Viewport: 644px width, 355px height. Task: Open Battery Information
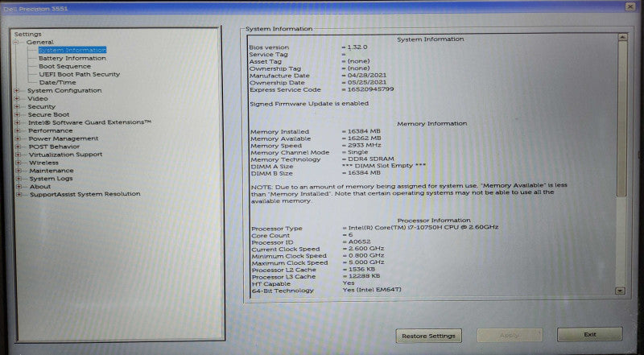click(72, 58)
